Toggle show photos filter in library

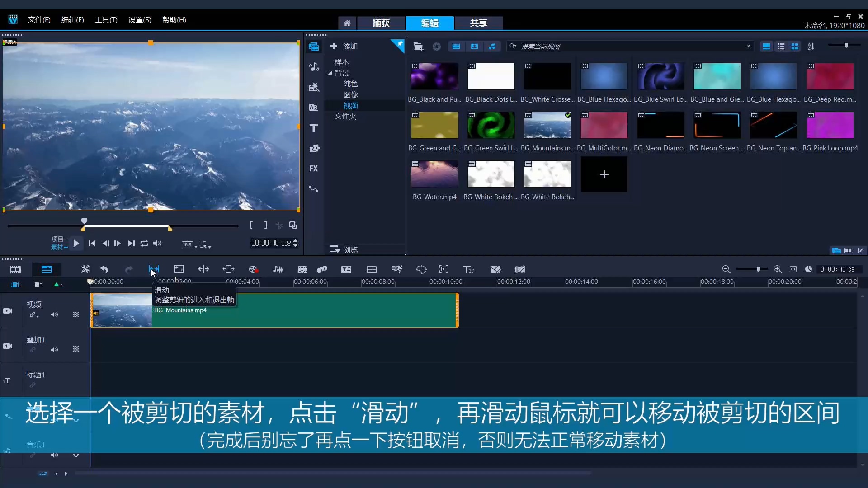click(474, 47)
